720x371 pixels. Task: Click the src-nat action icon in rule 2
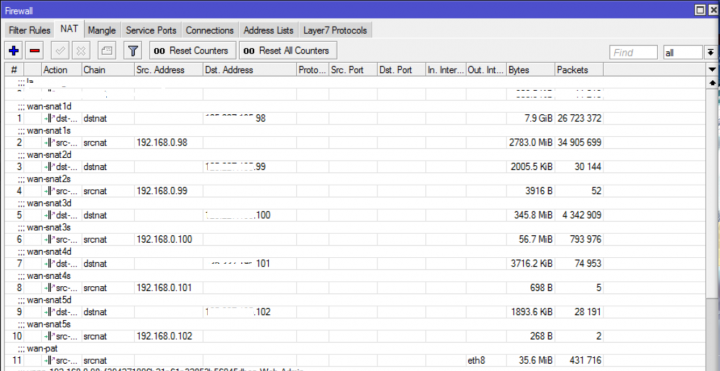pos(50,143)
